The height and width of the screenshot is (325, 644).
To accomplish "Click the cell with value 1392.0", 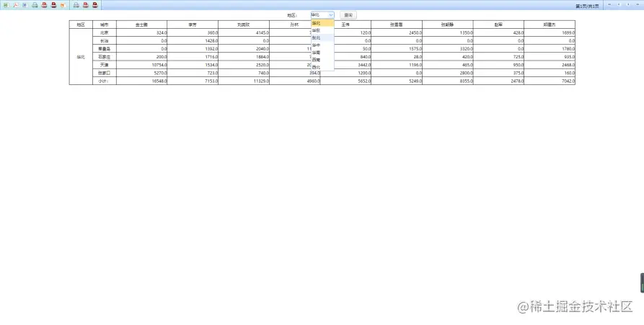I will pos(193,48).
